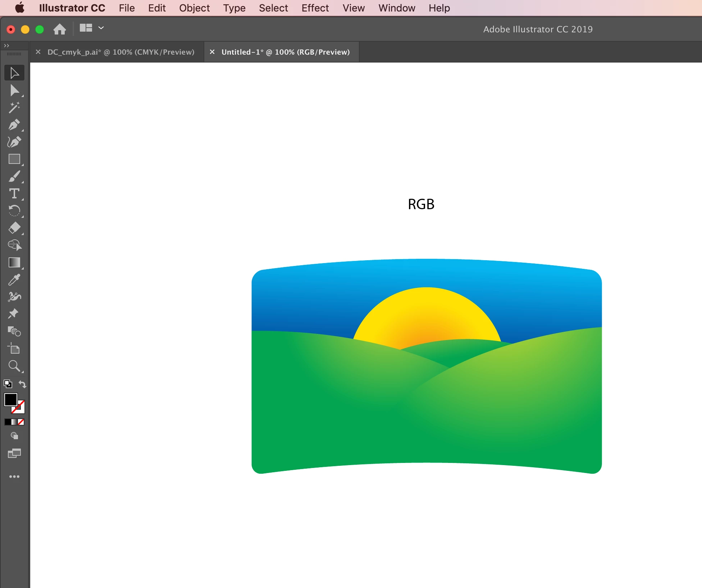Select the Pen tool

click(x=14, y=125)
